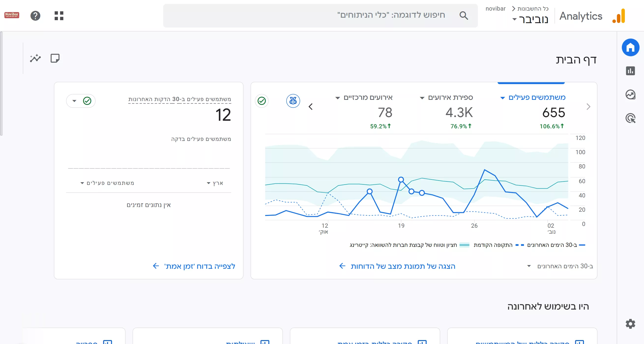This screenshot has width=644, height=344.
Task: Click the Insights sparkline icon
Action: tap(35, 58)
